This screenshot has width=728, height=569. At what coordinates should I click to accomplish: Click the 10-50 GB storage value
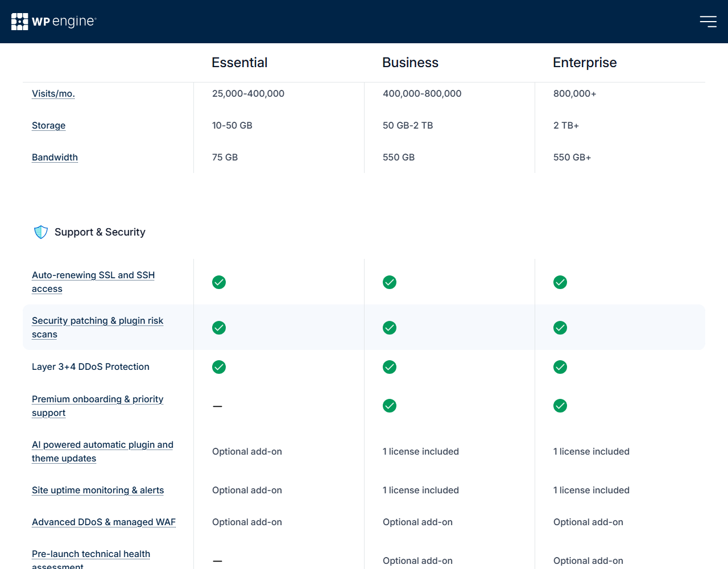232,126
